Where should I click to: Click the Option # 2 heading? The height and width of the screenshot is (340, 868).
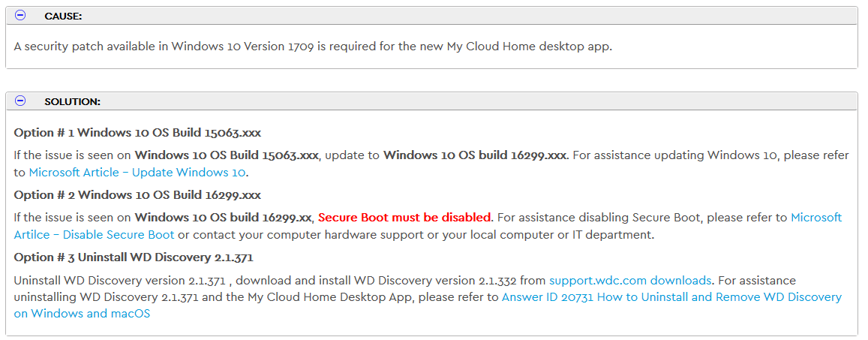point(137,195)
